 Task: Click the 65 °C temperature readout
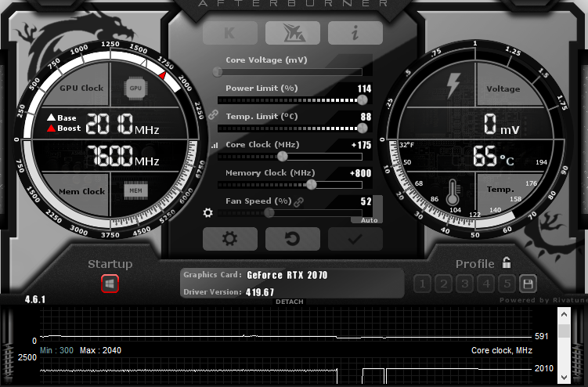point(493,156)
